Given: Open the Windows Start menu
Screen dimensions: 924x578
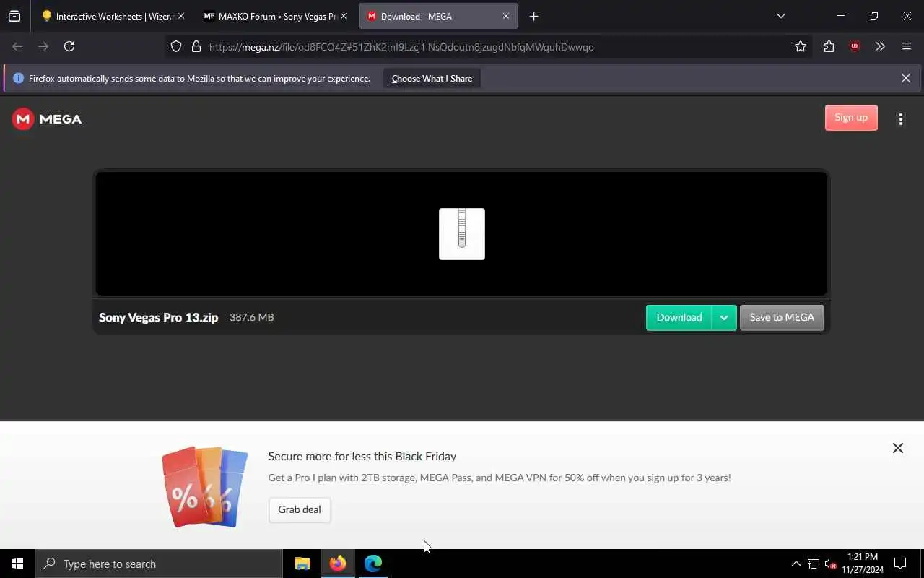Looking at the screenshot, I should point(17,564).
